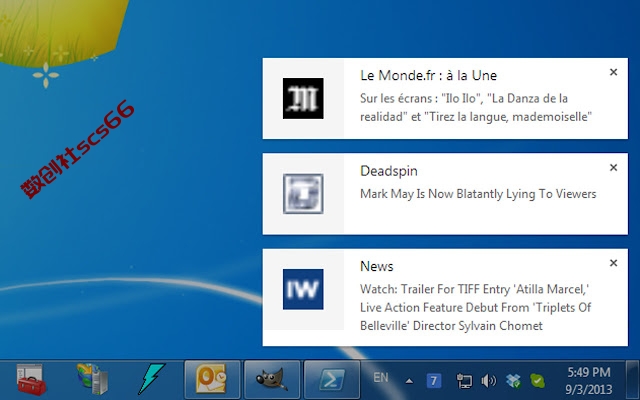Open the Dropbox tray icon
This screenshot has height=400, width=640.
tap(513, 381)
